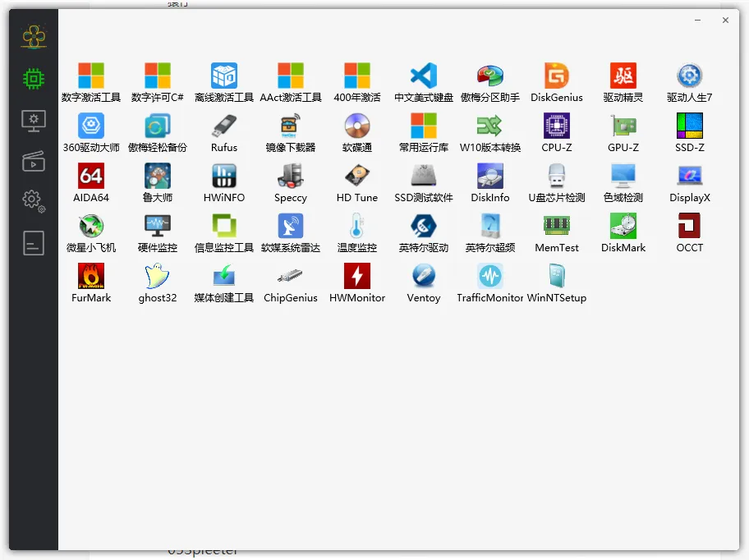Open 温度监控 thermometer icon
Screen dimensions: 749x560
point(356,226)
